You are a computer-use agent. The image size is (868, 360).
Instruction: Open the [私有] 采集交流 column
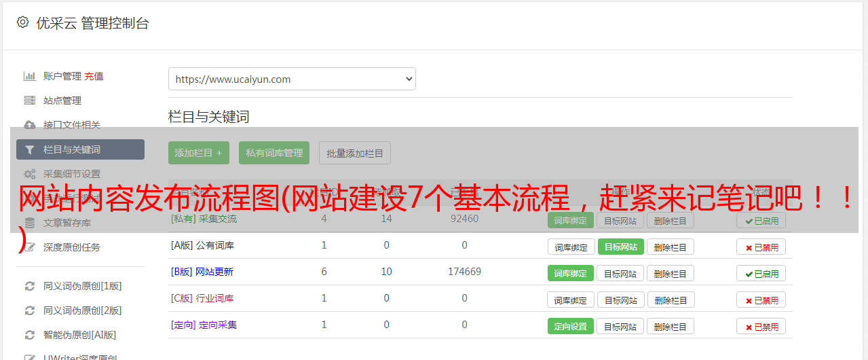tap(204, 219)
